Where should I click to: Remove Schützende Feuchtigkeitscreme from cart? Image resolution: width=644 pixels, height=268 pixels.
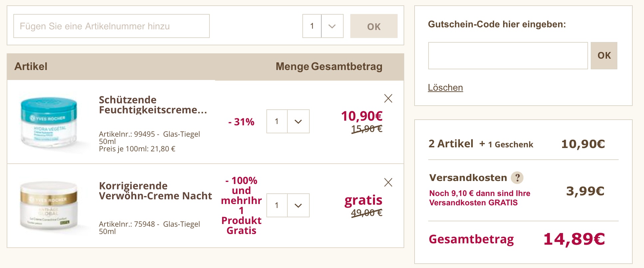point(388,98)
